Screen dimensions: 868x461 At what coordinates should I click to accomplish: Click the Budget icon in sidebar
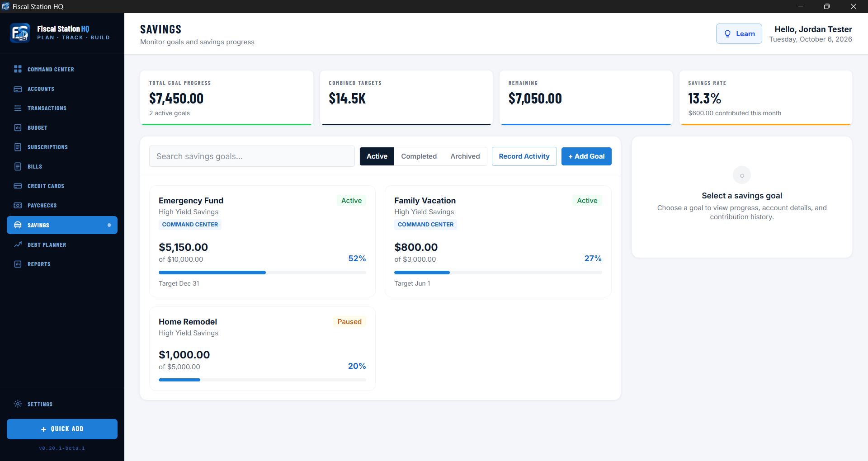click(x=18, y=128)
